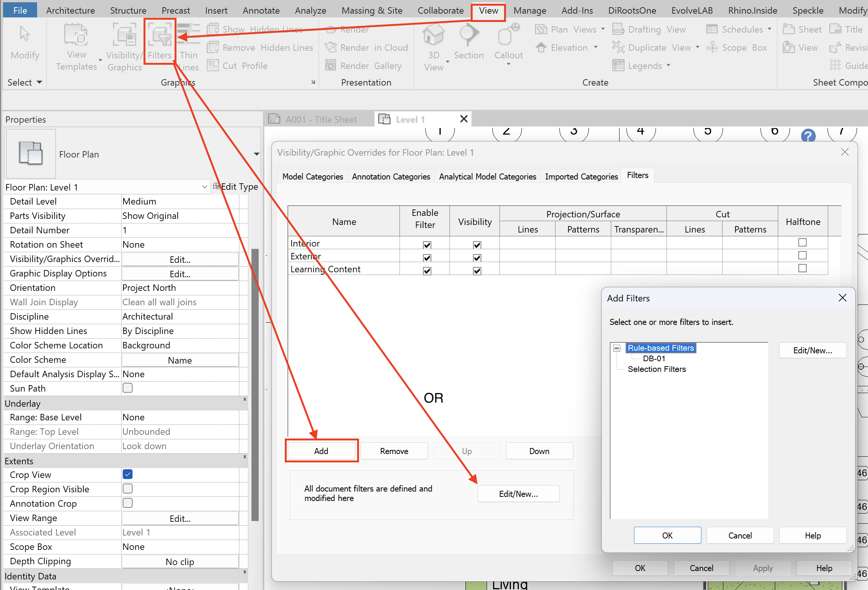
Task: Expand the Plan Views dropdown arrow
Action: point(603,29)
